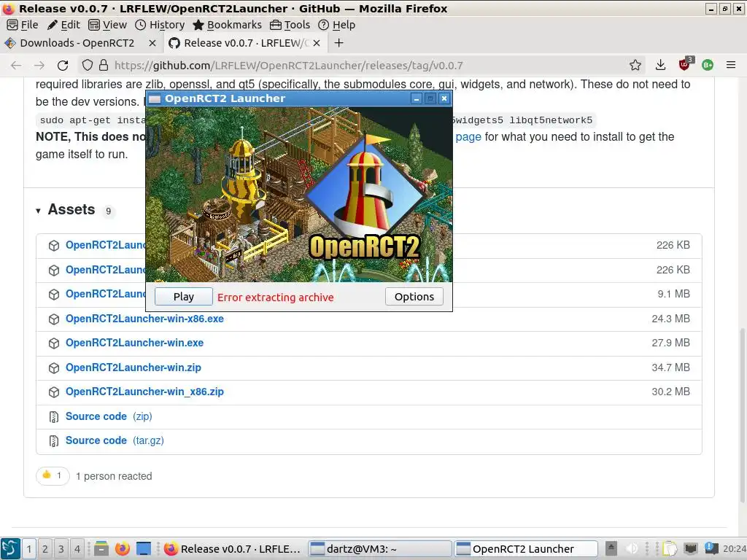Open the uBlock Origin extension icon
The height and width of the screenshot is (560, 747).
[684, 65]
